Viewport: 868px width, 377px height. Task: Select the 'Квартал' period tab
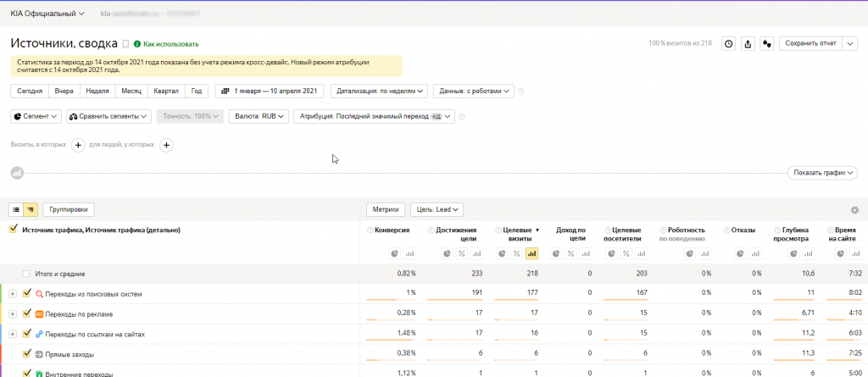click(165, 91)
